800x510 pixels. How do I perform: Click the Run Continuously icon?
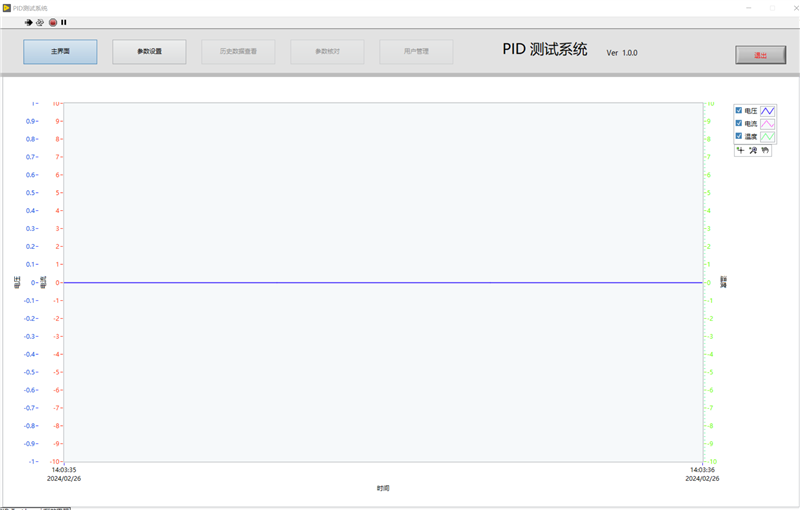(40, 22)
